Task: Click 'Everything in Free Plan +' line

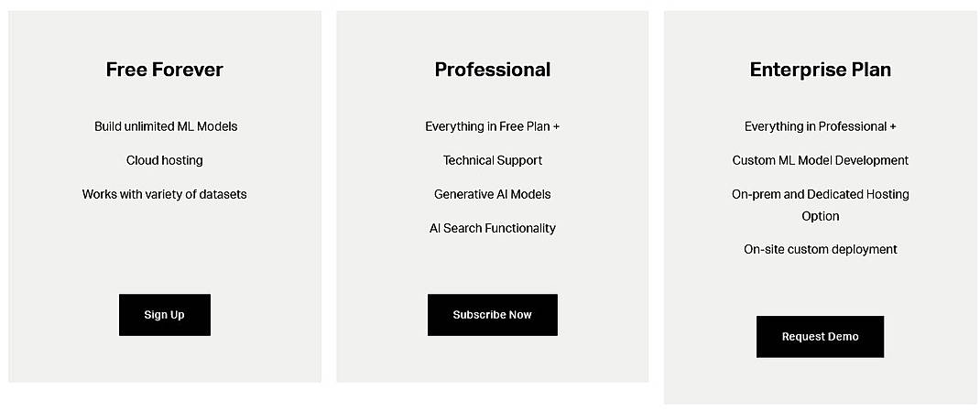Action: coord(493,126)
